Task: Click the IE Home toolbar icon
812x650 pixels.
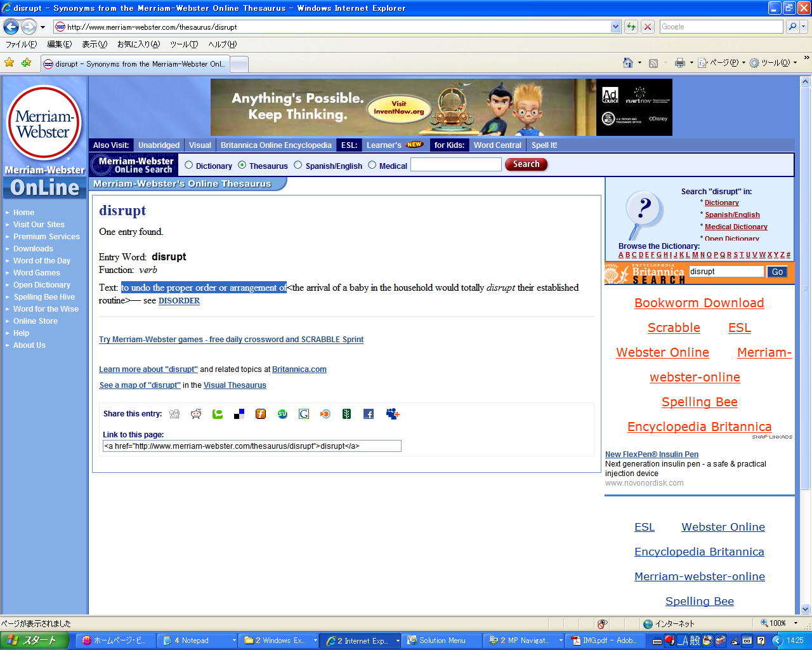Action: (628, 63)
